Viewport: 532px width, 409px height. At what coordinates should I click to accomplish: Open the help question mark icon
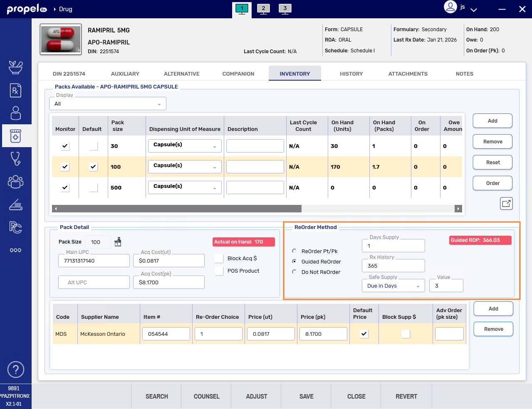pyautogui.click(x=16, y=370)
